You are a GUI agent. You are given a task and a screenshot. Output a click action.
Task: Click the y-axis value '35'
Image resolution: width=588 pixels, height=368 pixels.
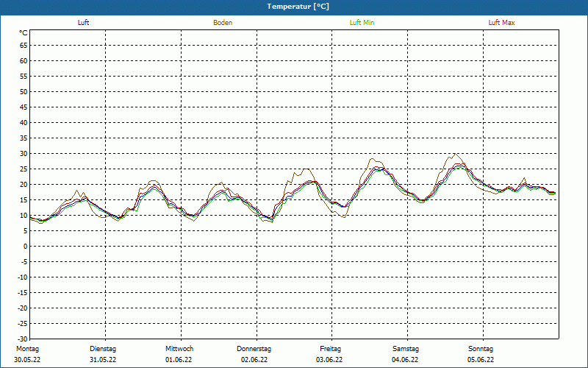(24, 138)
